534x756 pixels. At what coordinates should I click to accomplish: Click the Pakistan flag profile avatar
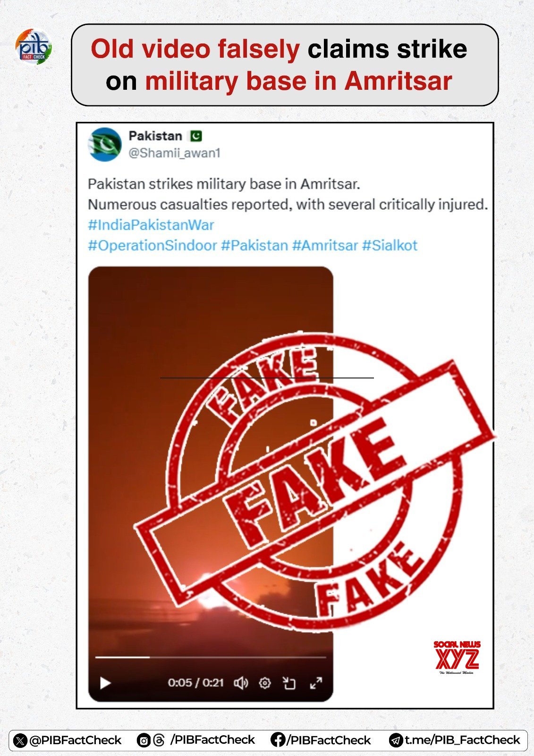click(x=105, y=145)
